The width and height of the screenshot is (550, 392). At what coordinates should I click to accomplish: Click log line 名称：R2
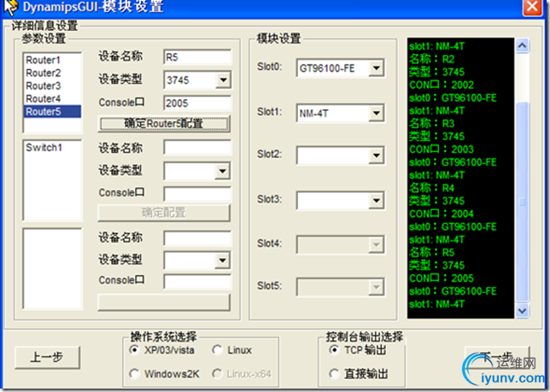[x=432, y=59]
